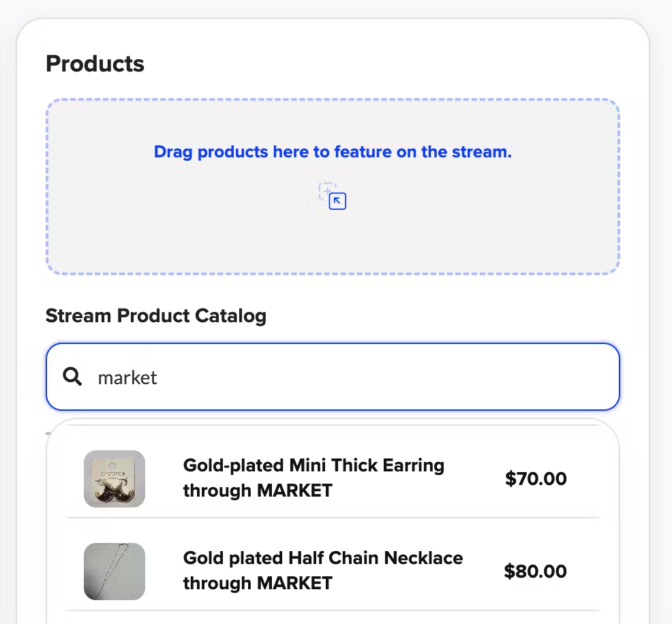This screenshot has height=624, width=672.
Task: Click the typed word "market" in search box
Action: click(x=127, y=377)
